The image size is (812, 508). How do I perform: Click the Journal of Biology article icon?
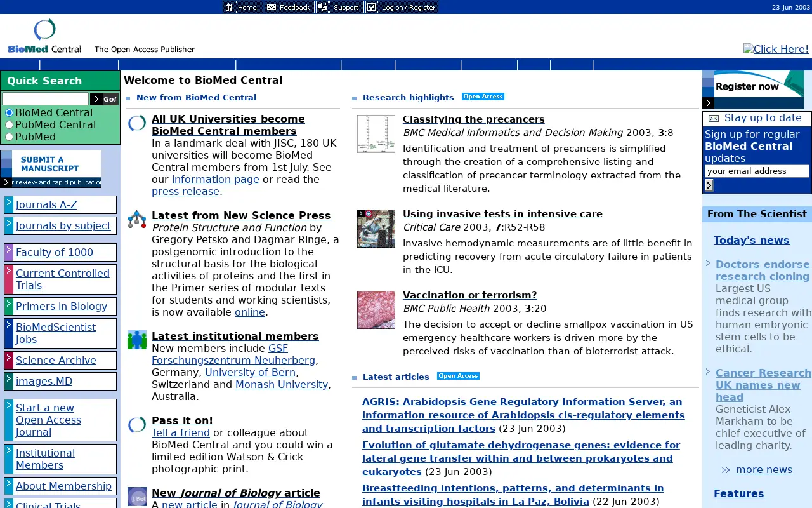coord(137,497)
